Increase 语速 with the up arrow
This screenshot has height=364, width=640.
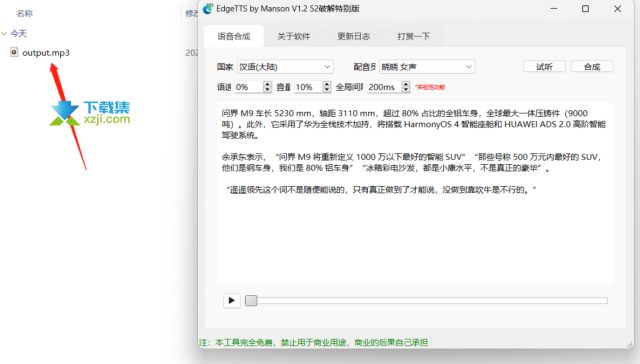point(267,84)
